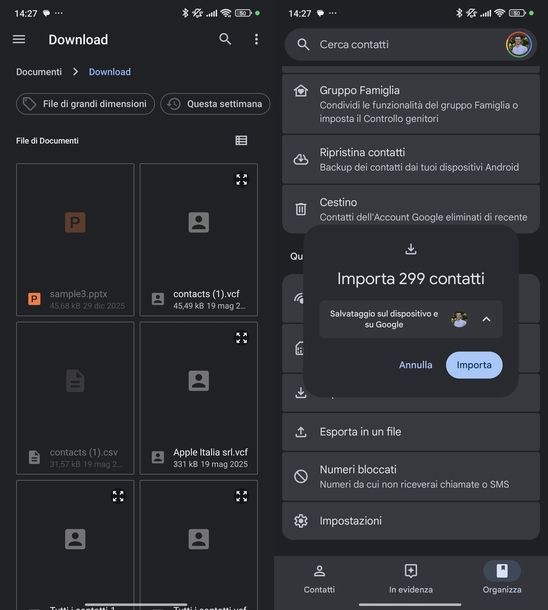Viewport: 548px width, 610px height.
Task: Open Salvataggio sul dispositivo e su Google selector
Action: (x=411, y=319)
